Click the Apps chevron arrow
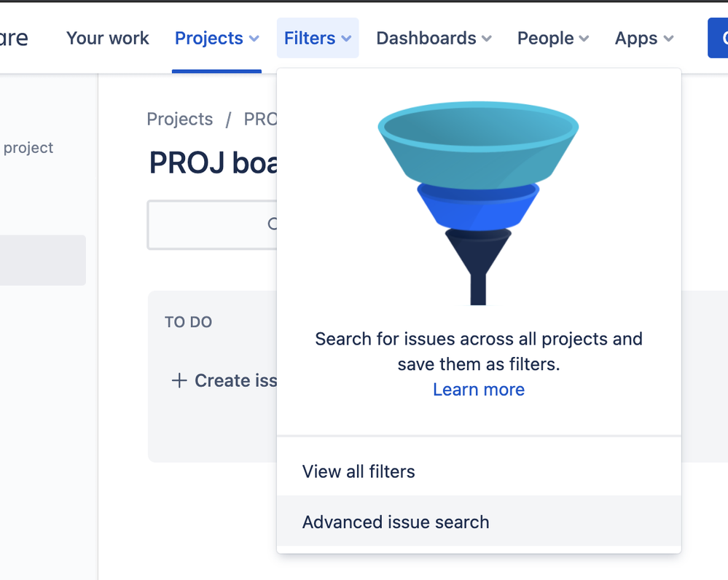728x580 pixels. click(668, 39)
